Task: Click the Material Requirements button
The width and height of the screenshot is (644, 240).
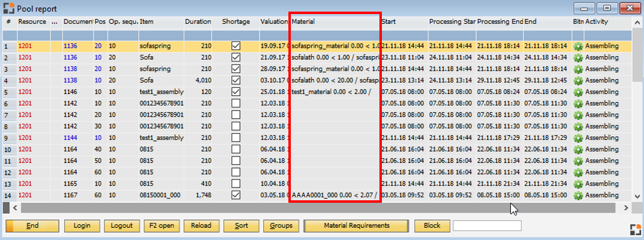Action: (x=356, y=225)
